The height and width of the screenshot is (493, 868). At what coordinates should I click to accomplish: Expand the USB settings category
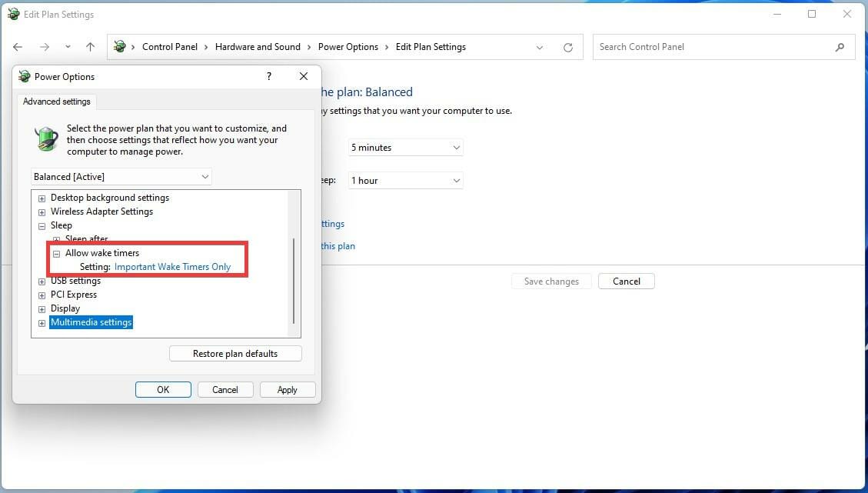(42, 281)
